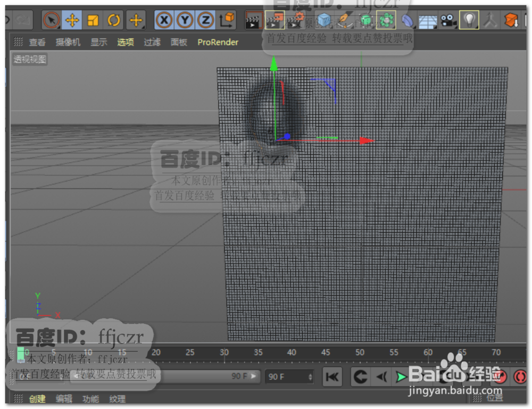Toggle X axis lock
The height and width of the screenshot is (409, 532).
164,20
